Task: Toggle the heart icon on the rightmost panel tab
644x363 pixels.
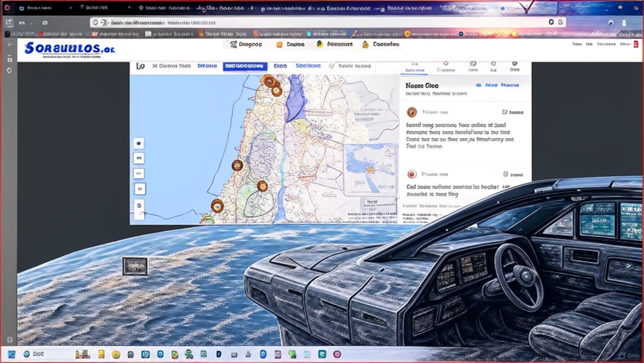Action: 515,64
